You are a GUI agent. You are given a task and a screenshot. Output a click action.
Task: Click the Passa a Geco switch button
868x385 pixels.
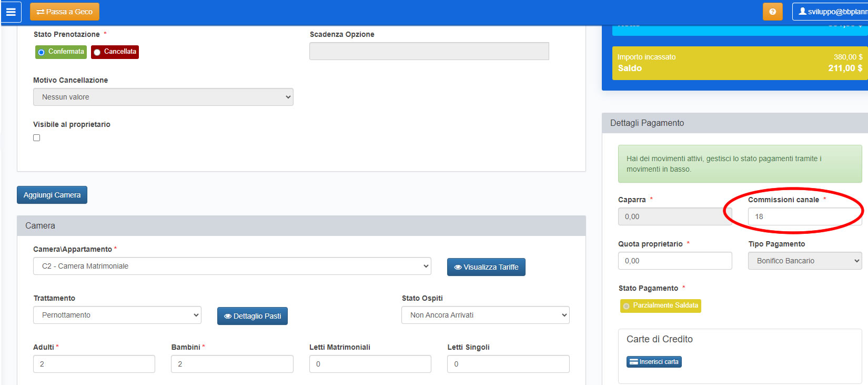click(x=65, y=12)
